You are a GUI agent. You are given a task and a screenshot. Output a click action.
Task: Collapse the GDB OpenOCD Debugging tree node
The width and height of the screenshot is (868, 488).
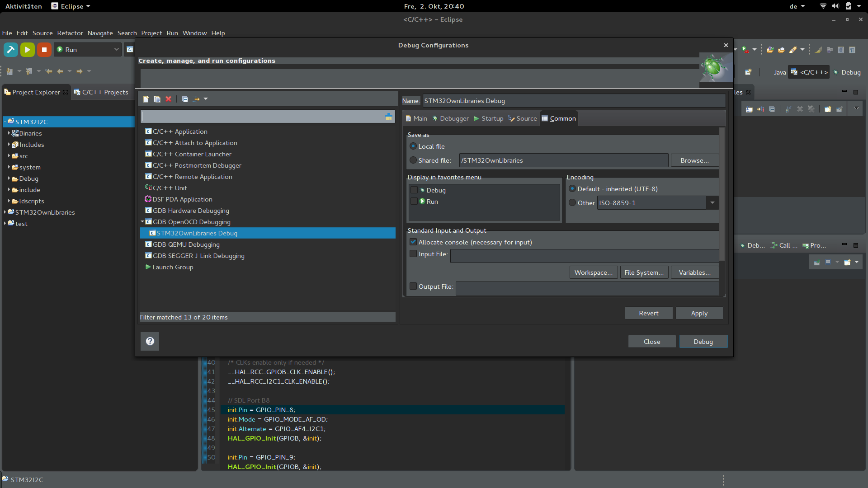[x=142, y=222]
